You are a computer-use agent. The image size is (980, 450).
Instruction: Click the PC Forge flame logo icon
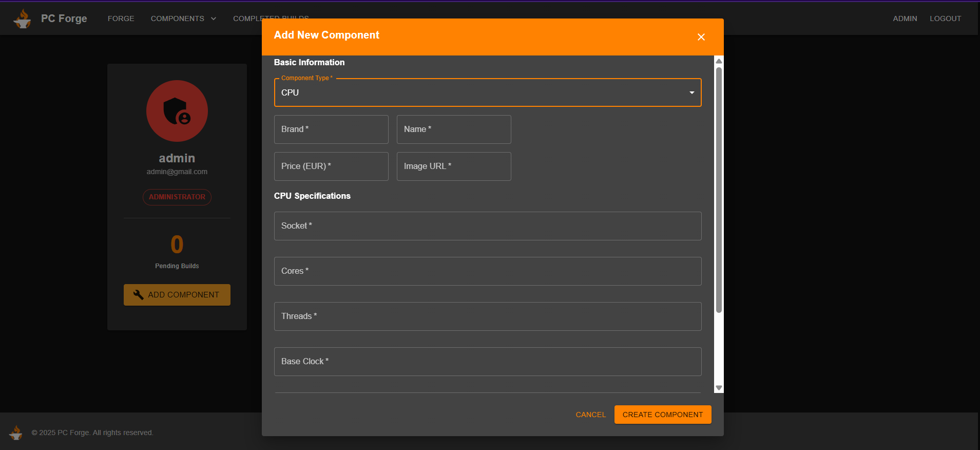pos(22,18)
